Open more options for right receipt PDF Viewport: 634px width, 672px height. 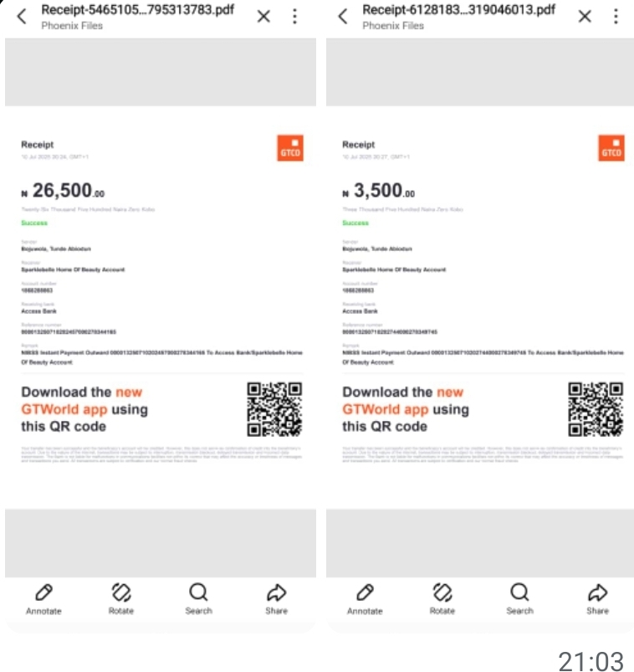pyautogui.click(x=616, y=16)
